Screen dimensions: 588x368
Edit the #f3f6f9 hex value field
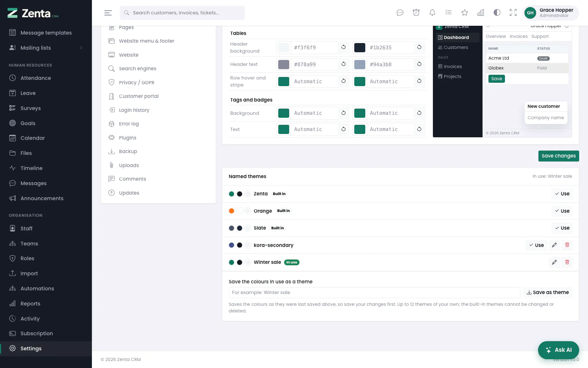314,47
